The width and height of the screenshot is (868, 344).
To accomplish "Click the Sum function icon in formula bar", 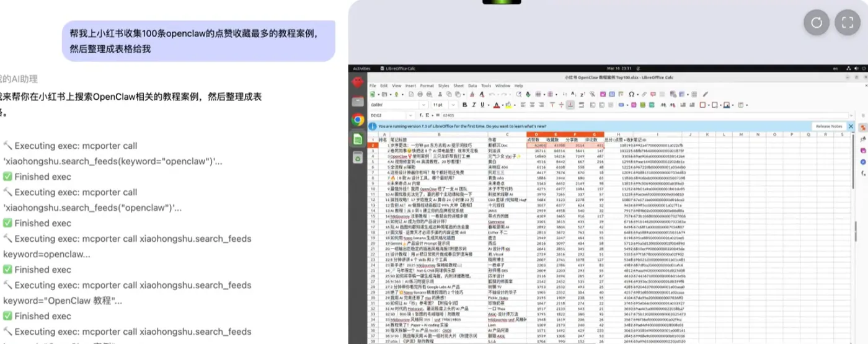I will click(x=427, y=115).
